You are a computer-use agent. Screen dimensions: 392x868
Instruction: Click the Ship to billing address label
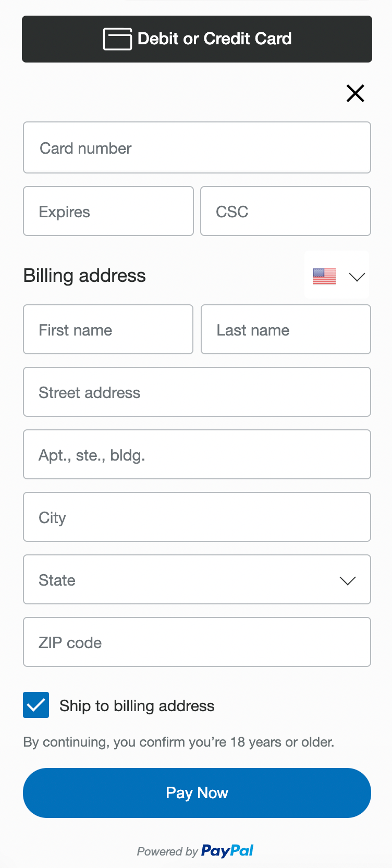click(x=137, y=706)
